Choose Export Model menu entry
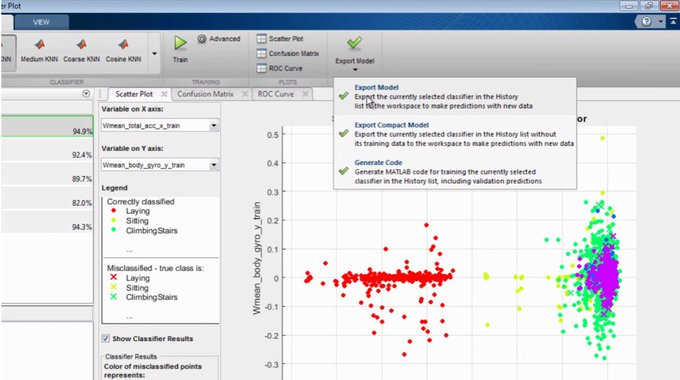The height and width of the screenshot is (380, 680). click(455, 96)
